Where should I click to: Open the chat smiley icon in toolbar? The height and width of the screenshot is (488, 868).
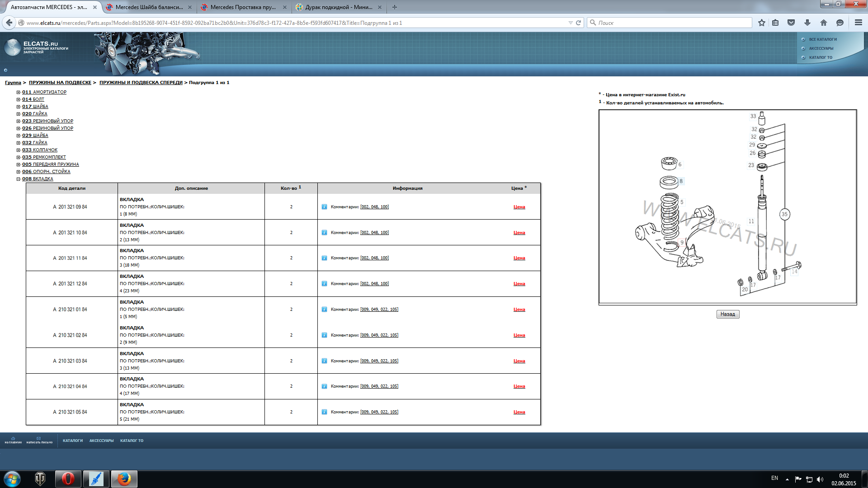840,23
